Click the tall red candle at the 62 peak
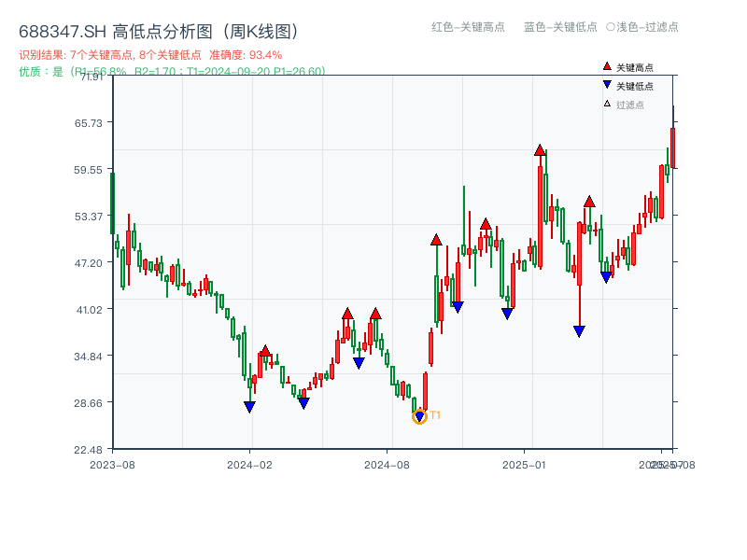Screen dimensions: 747x560 [540, 217]
